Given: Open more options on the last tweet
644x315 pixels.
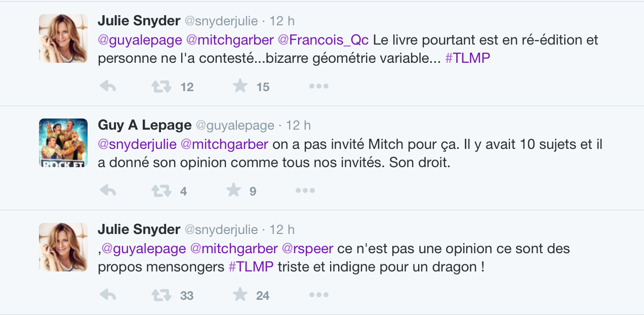Looking at the screenshot, I should 319,295.
